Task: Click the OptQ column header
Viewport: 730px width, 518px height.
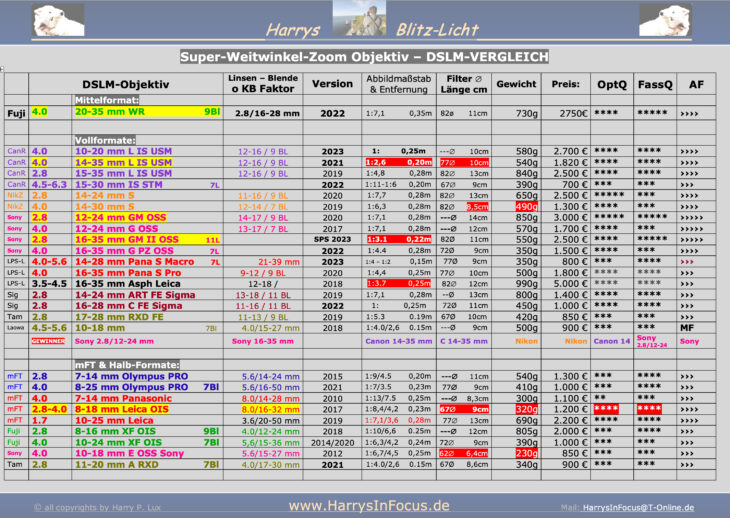Action: [x=611, y=85]
